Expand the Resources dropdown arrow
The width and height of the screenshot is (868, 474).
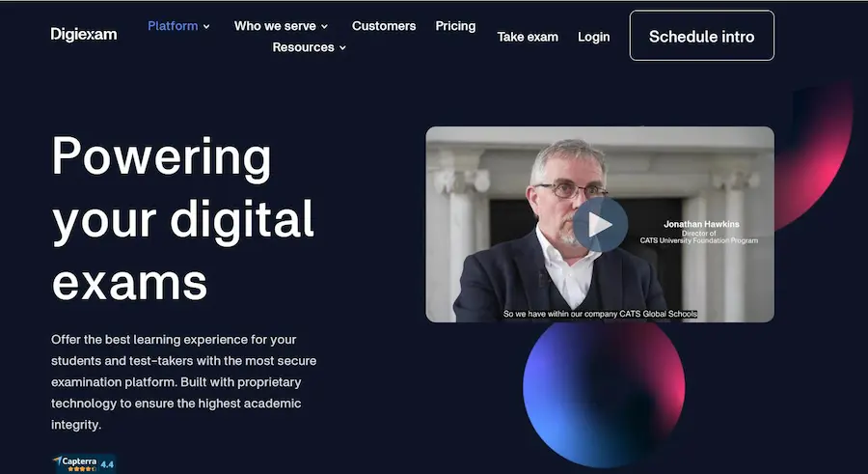(342, 47)
